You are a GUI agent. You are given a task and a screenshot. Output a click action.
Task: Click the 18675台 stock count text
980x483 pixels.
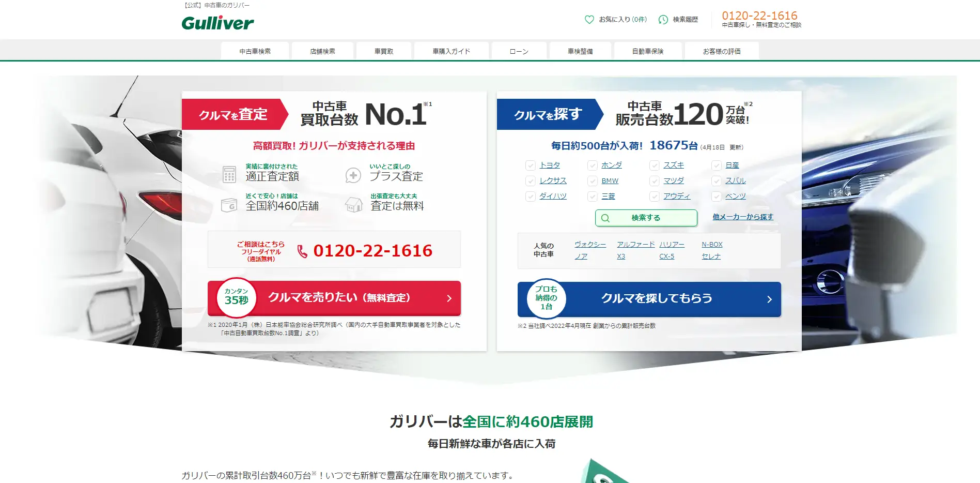674,145
